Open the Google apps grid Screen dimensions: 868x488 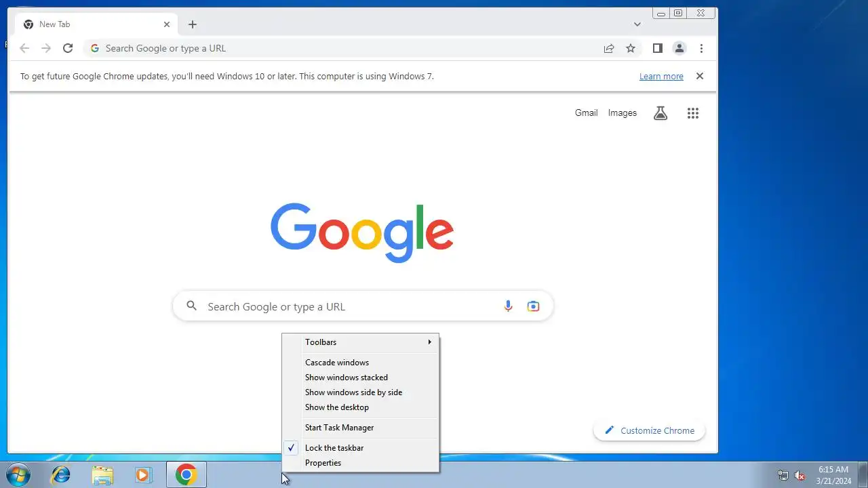(692, 113)
